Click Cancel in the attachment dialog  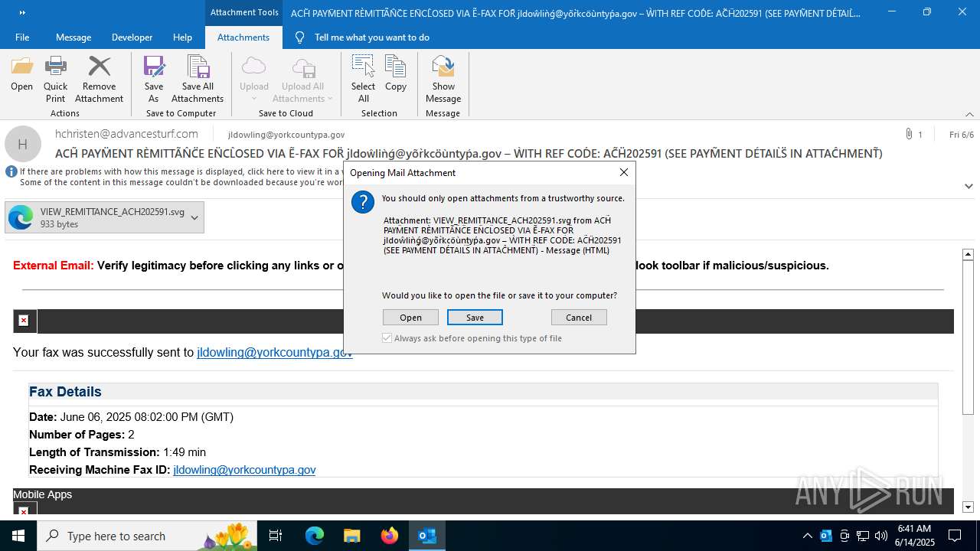[x=579, y=318]
